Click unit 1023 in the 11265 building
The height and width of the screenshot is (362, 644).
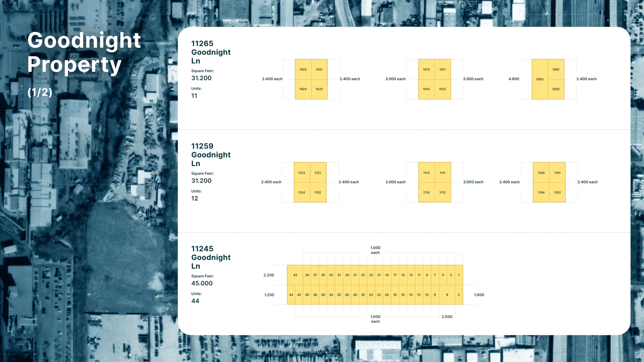[x=303, y=69]
